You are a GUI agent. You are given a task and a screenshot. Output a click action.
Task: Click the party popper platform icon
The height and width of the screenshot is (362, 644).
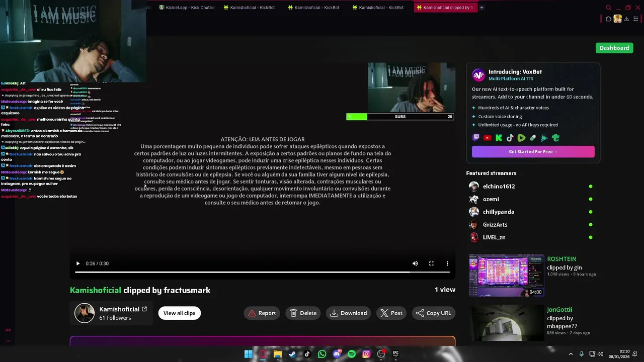(544, 138)
